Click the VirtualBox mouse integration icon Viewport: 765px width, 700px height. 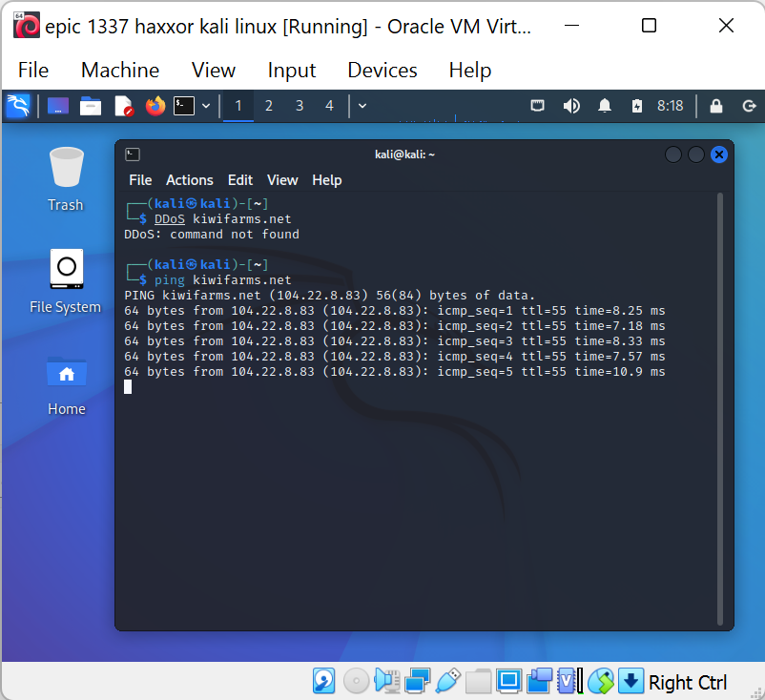click(x=601, y=681)
